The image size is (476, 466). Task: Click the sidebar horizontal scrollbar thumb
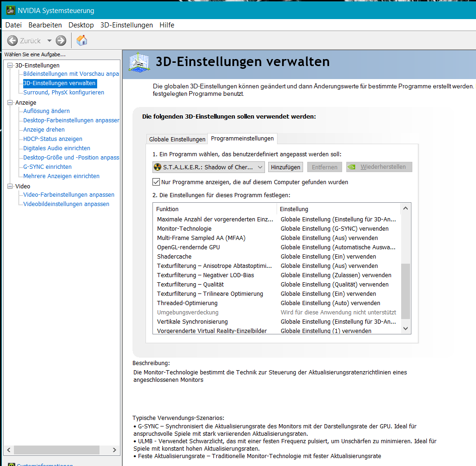tap(57, 450)
